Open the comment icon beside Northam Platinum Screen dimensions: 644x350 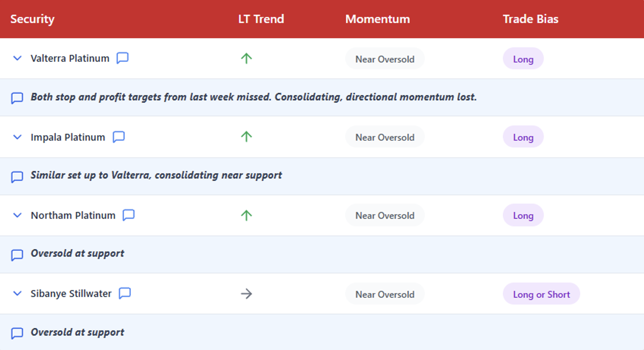[129, 215]
